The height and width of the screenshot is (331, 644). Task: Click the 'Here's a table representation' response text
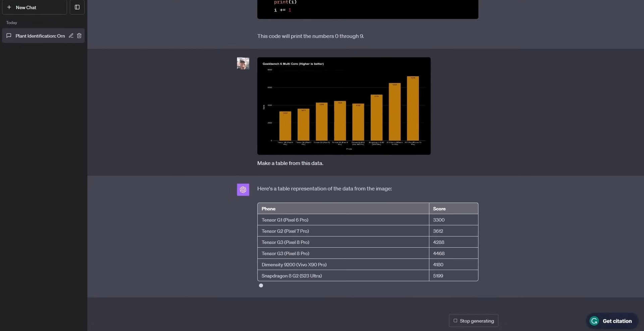tap(324, 189)
